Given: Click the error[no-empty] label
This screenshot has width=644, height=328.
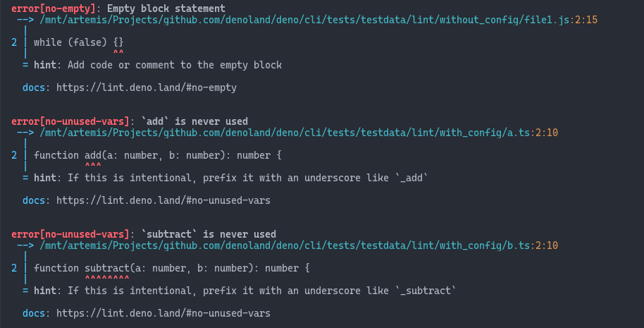Looking at the screenshot, I should point(56,8).
